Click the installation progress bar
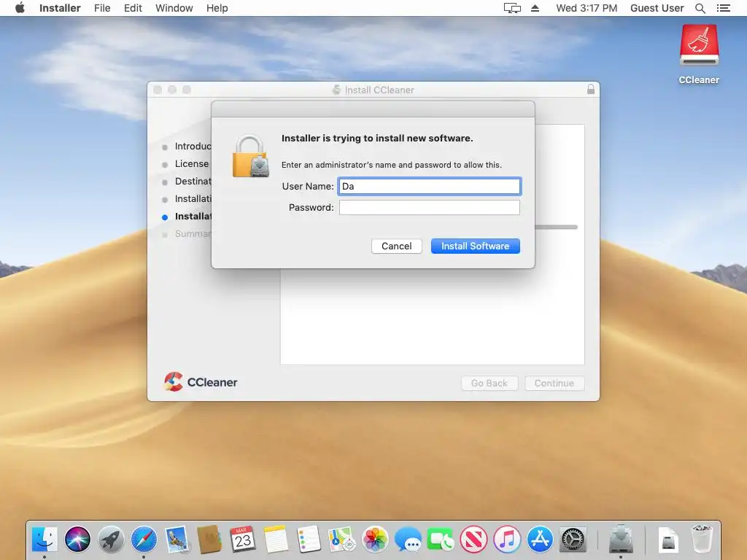This screenshot has width=747, height=560. coord(556,227)
